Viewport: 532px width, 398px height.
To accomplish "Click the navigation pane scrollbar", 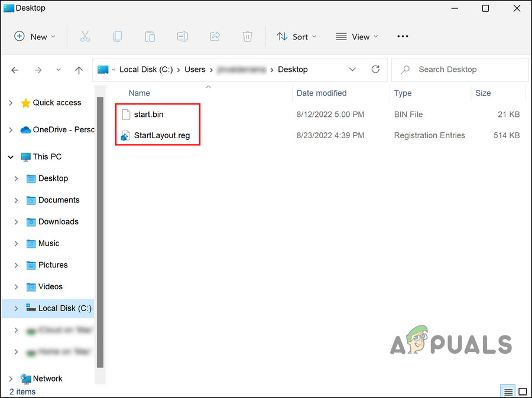I will [100, 233].
